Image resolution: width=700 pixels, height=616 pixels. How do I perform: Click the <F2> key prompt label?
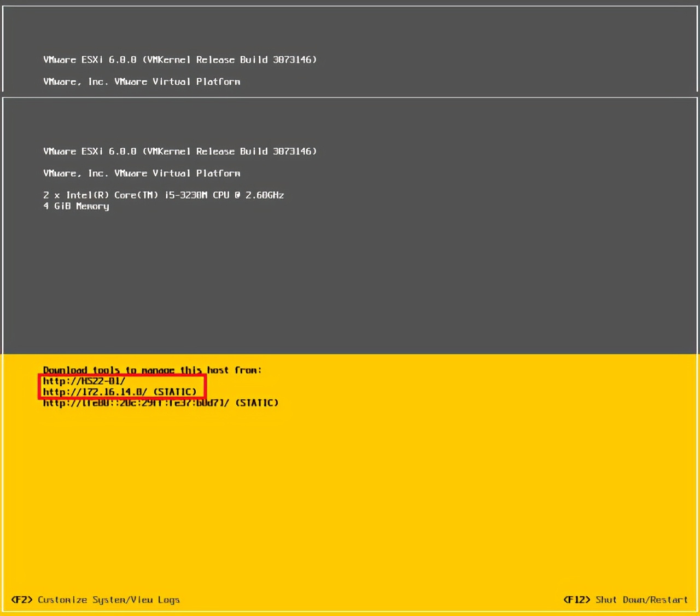(x=22, y=600)
